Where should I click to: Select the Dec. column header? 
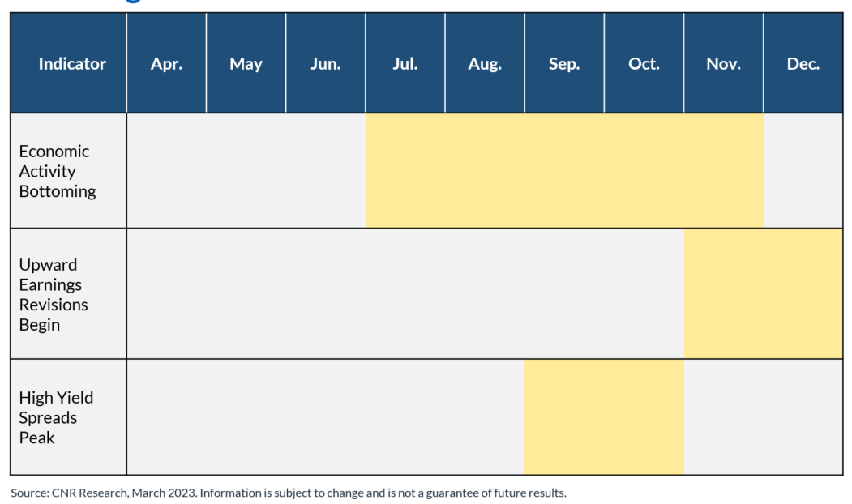(x=803, y=63)
